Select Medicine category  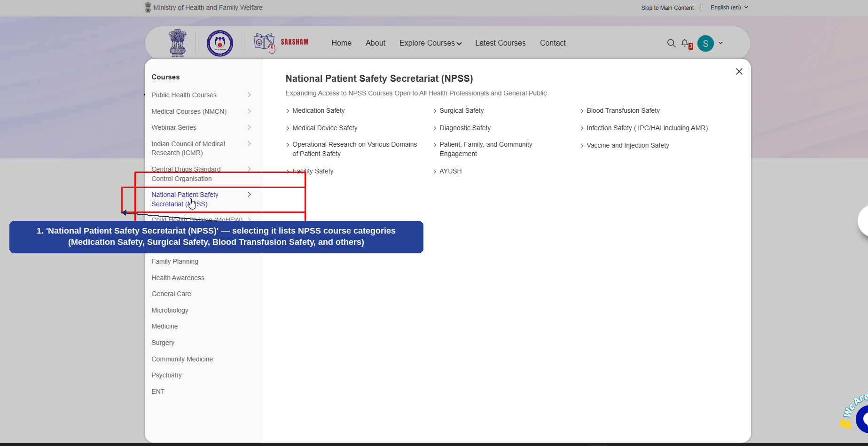click(164, 326)
